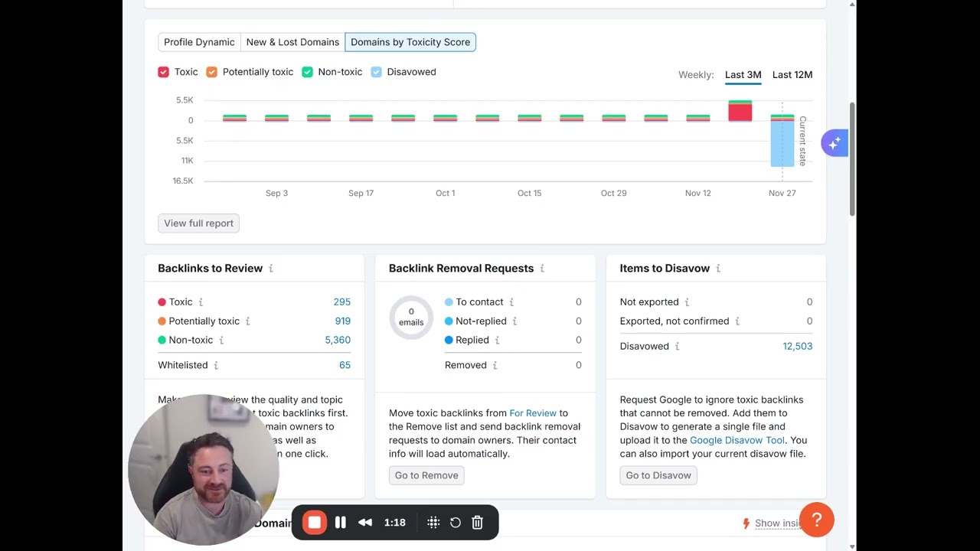980x551 pixels.
Task: Click the tall red toxic chart bar
Action: tap(740, 112)
